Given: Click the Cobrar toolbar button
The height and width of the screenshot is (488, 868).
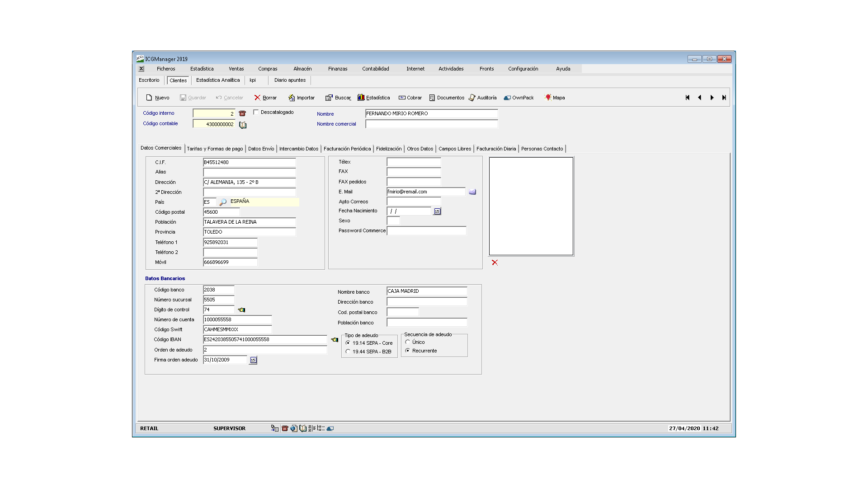Looking at the screenshot, I should [x=410, y=98].
